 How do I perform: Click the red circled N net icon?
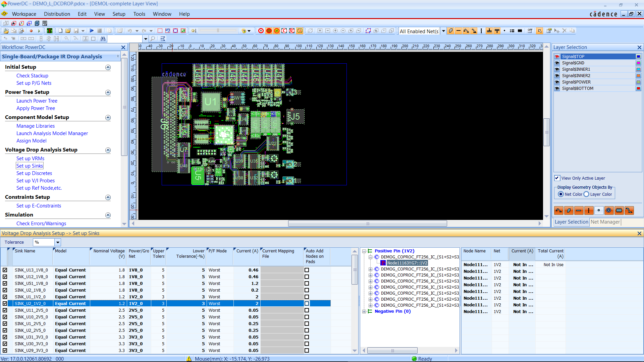pyautogui.click(x=261, y=31)
